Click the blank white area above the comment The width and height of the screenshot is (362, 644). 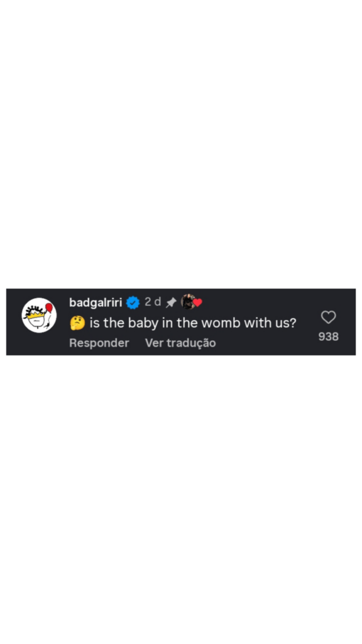pyautogui.click(x=181, y=144)
